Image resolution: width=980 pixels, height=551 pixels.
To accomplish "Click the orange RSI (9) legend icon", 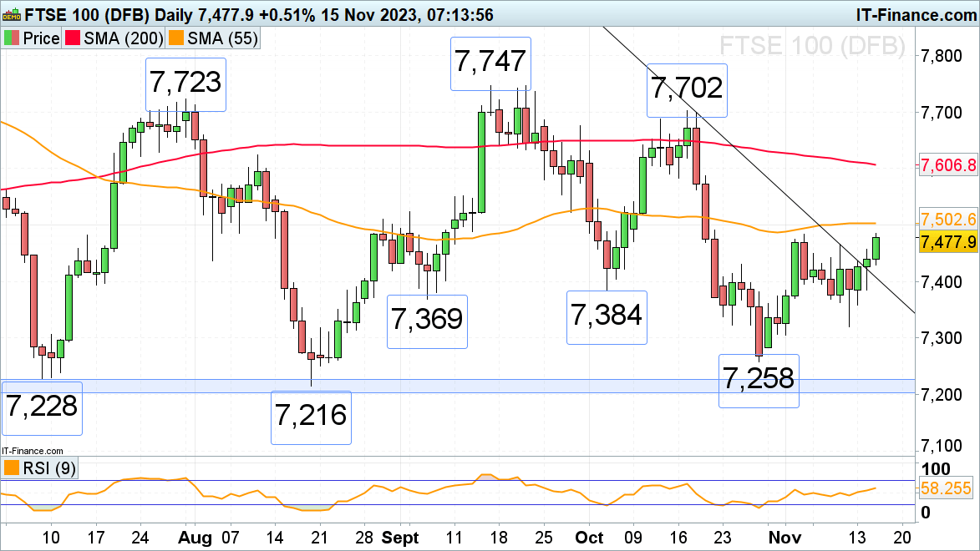I will [x=13, y=468].
